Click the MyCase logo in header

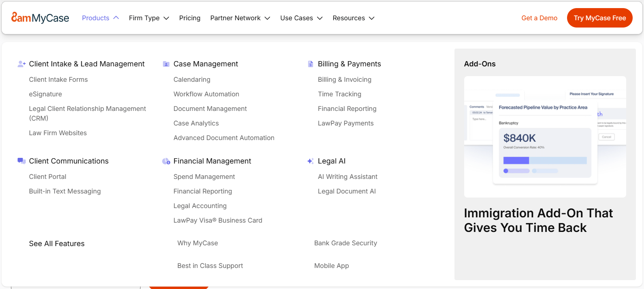[40, 18]
